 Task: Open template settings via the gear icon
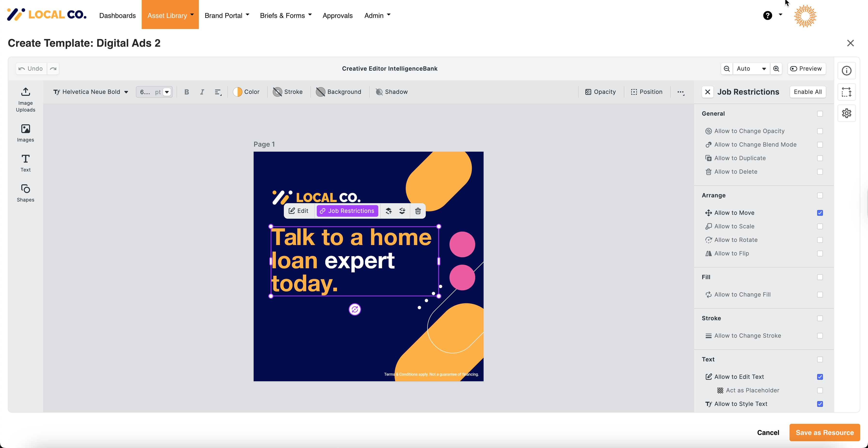[847, 113]
